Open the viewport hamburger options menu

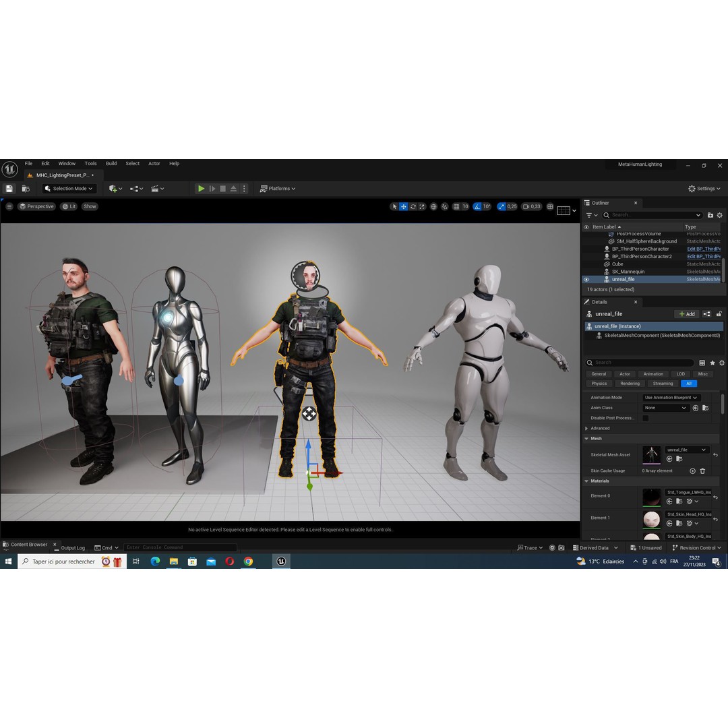pyautogui.click(x=9, y=207)
